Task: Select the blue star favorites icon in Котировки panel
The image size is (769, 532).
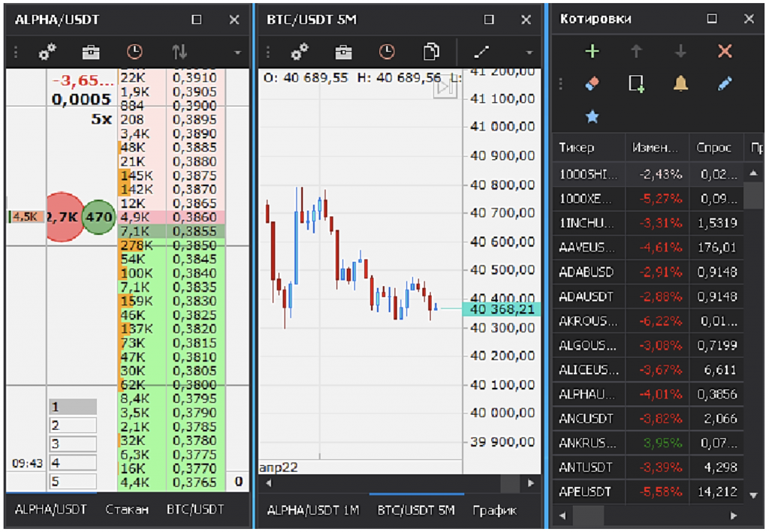Action: [x=593, y=116]
